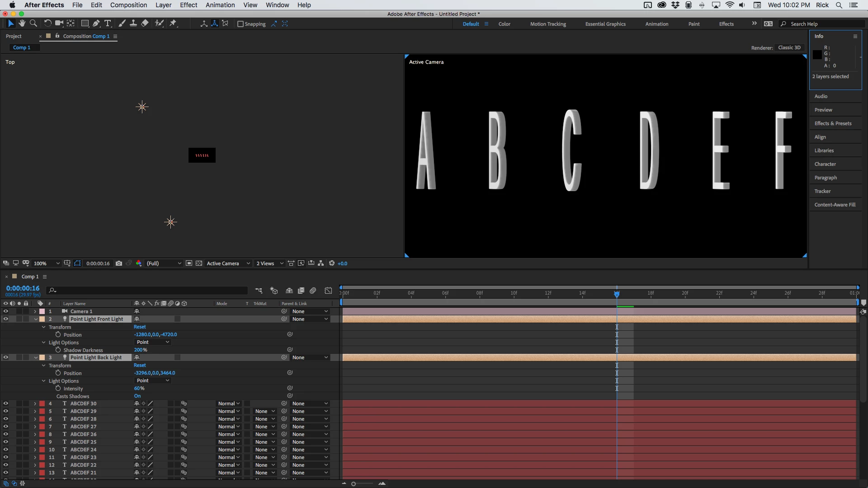The width and height of the screenshot is (868, 488).
Task: Hide the Camera 1 layer
Action: tap(5, 311)
